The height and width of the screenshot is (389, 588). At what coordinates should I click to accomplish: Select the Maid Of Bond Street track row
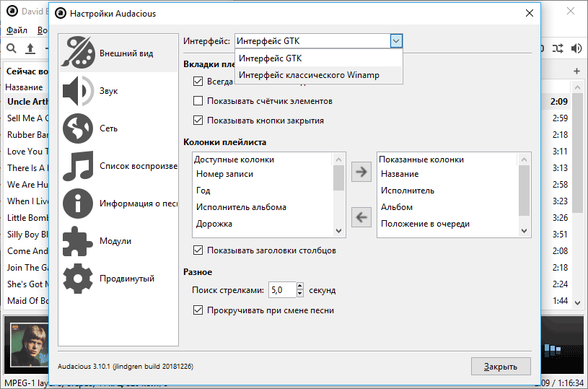[27, 301]
